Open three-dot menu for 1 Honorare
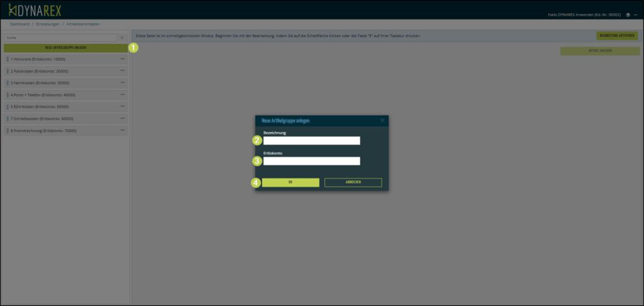This screenshot has height=306, width=644. point(122,59)
